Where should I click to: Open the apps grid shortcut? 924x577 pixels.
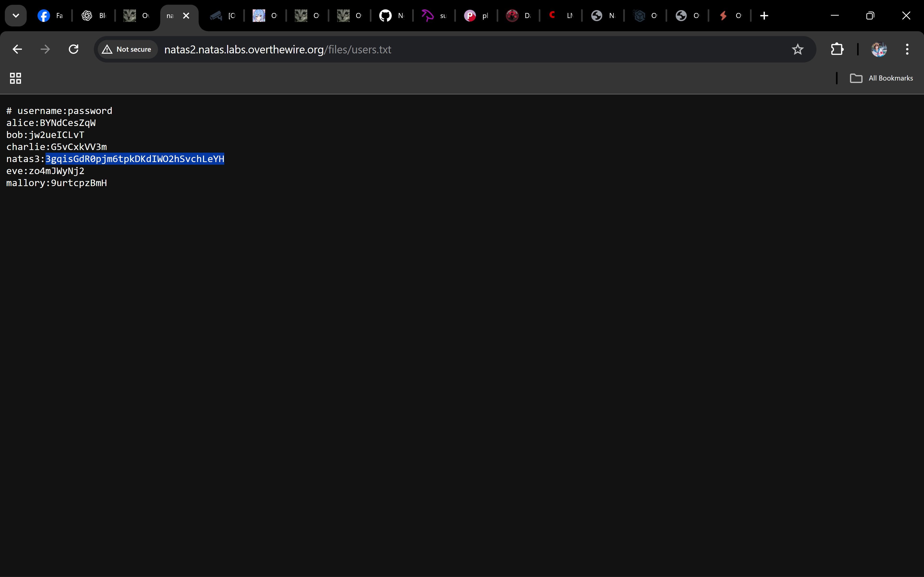click(x=15, y=78)
